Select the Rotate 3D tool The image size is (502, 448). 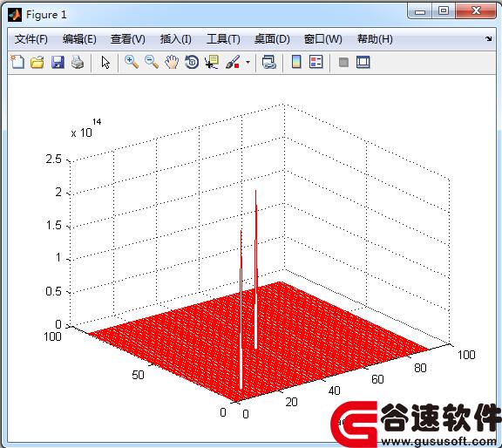tap(192, 62)
